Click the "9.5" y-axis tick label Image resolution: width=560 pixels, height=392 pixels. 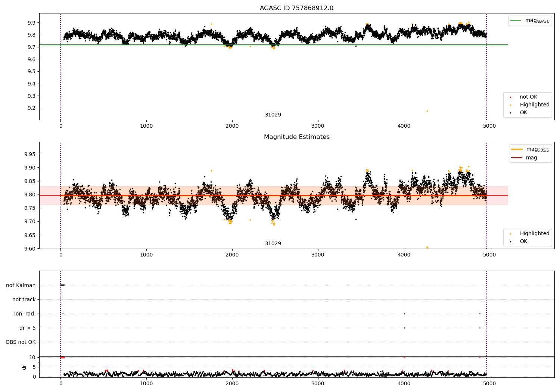[x=31, y=72]
